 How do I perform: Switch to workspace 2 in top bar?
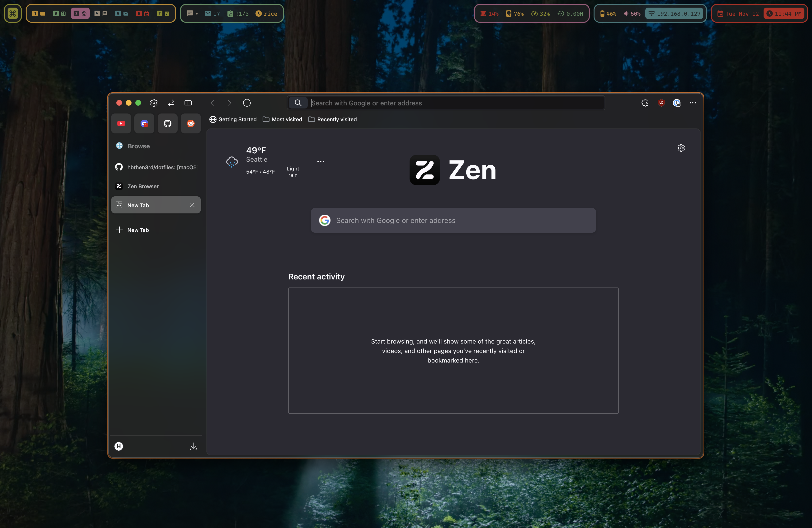click(x=59, y=14)
